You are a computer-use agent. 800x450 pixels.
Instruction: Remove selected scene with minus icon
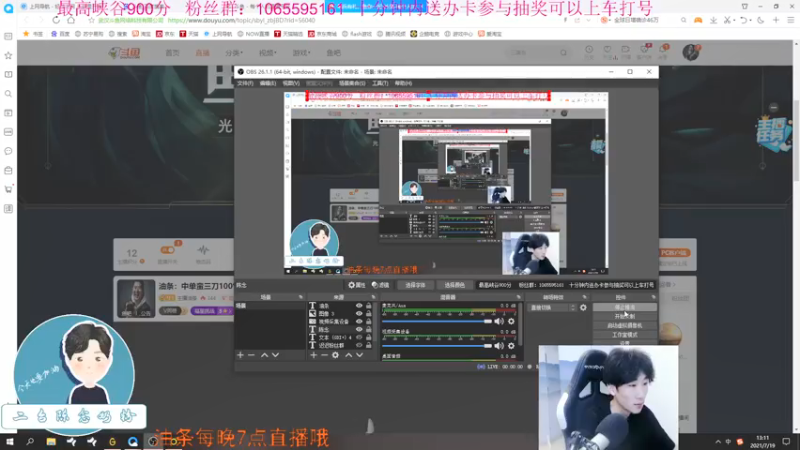(251, 355)
